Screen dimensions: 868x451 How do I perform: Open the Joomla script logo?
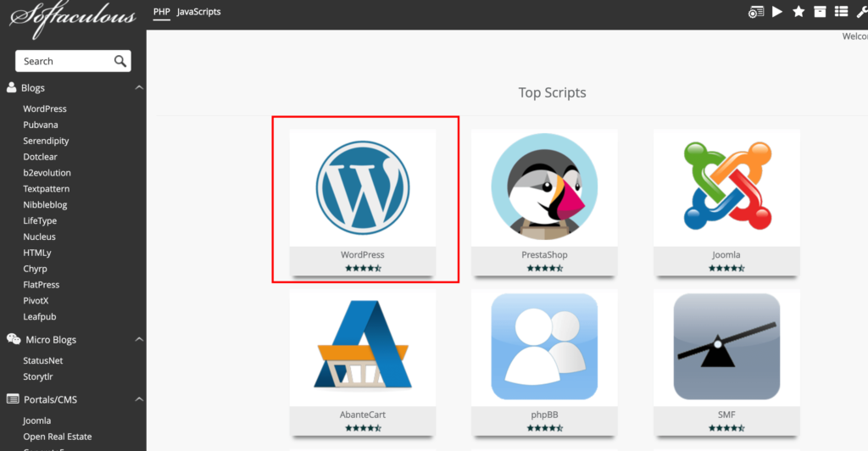[x=726, y=186]
